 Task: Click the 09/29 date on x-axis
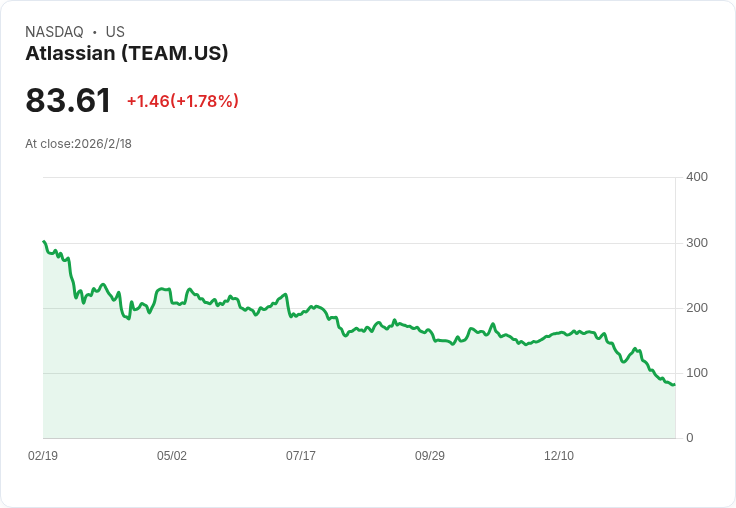tap(430, 456)
